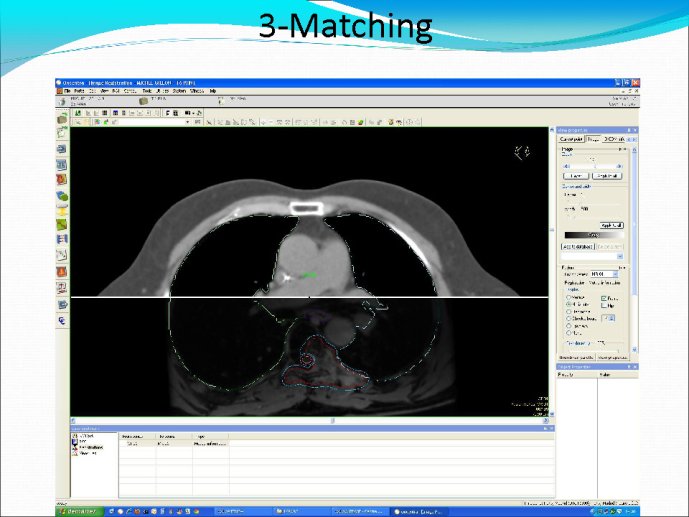Image resolution: width=689 pixels, height=517 pixels.
Task: Click the zoom slider in the Image section
Action: [x=593, y=166]
